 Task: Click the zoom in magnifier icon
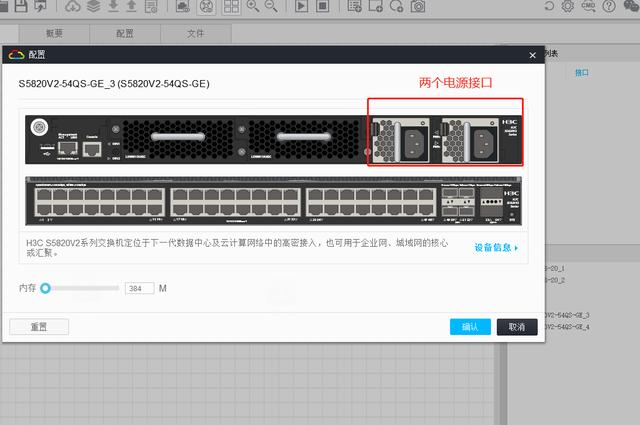click(x=253, y=6)
